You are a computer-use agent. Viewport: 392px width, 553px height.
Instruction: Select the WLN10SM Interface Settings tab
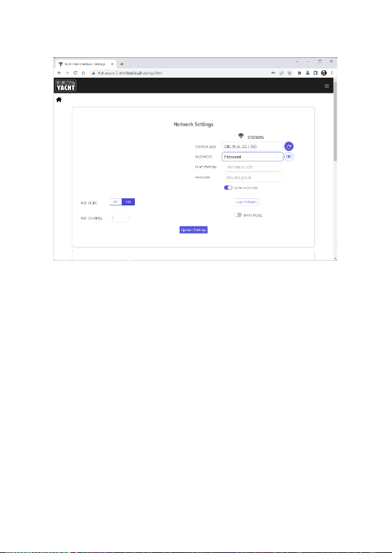(x=86, y=65)
